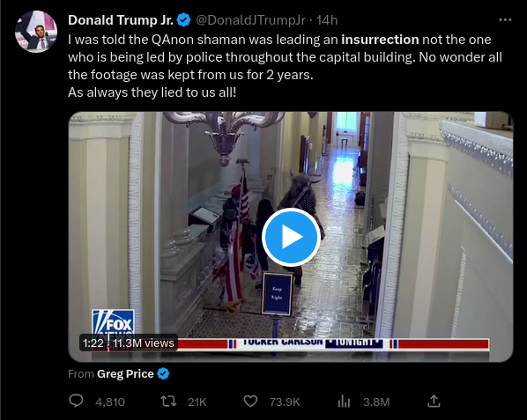Click the bold word insurrection in tweet

point(380,40)
